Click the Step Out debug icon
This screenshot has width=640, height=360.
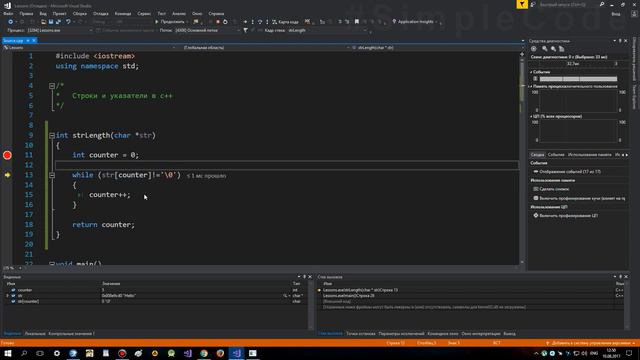tap(267, 22)
